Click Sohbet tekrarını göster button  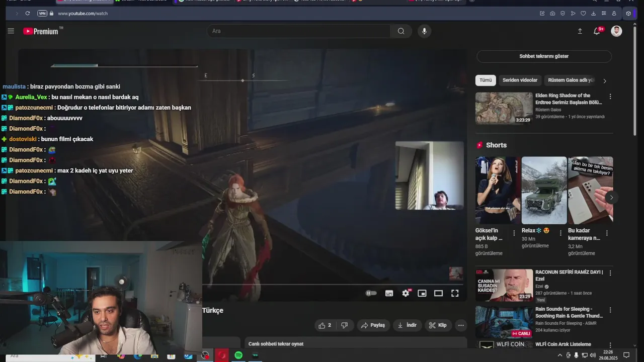(x=544, y=56)
